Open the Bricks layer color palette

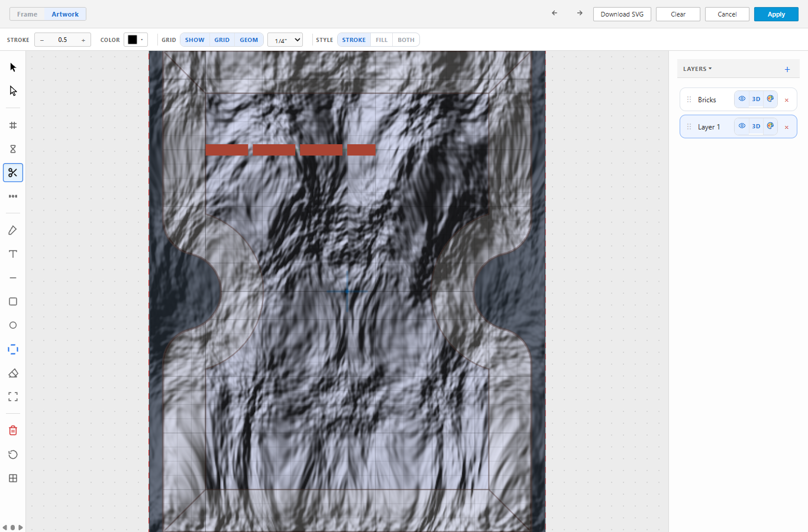(770, 99)
